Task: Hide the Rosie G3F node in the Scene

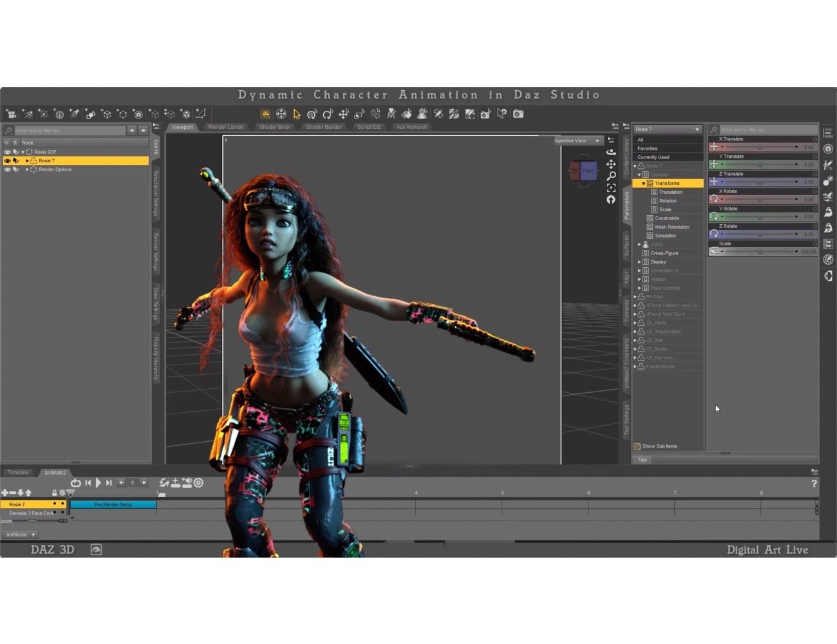Action: 8,151
